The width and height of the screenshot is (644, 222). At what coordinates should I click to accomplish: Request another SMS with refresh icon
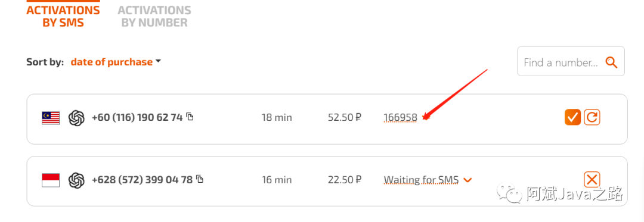pos(592,118)
